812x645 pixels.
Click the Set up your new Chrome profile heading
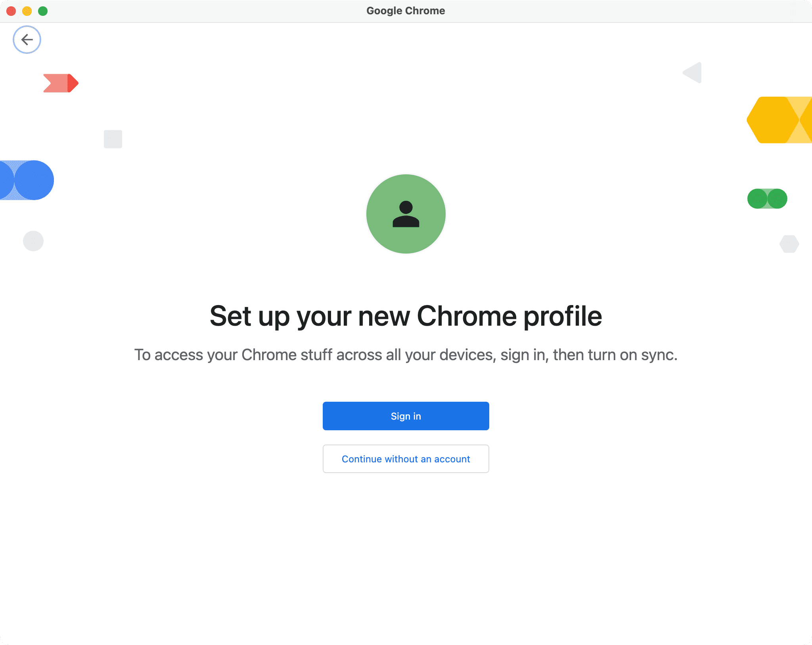coord(406,316)
